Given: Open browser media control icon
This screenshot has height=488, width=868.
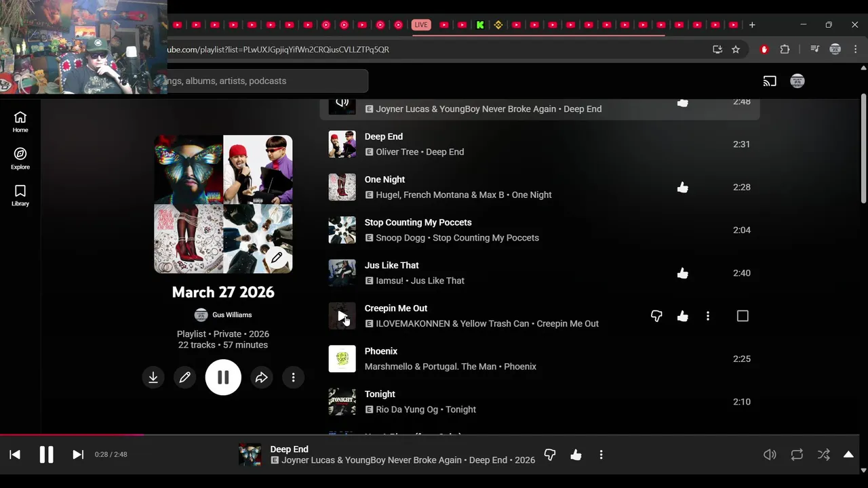Looking at the screenshot, I should coord(815,49).
